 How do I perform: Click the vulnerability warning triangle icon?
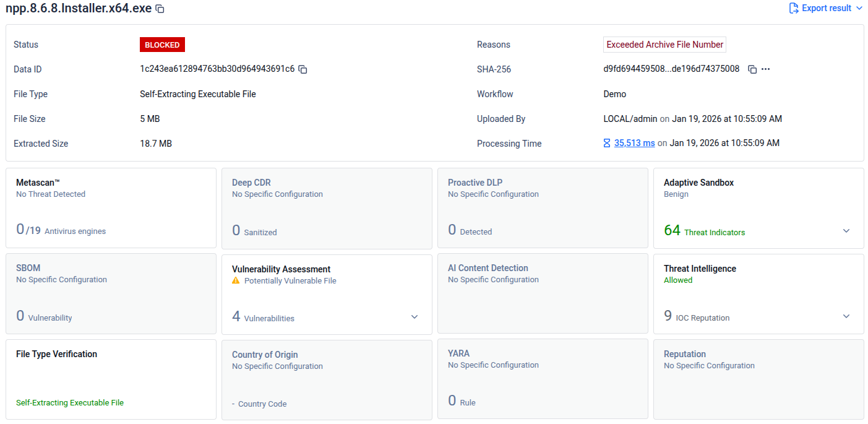[236, 280]
